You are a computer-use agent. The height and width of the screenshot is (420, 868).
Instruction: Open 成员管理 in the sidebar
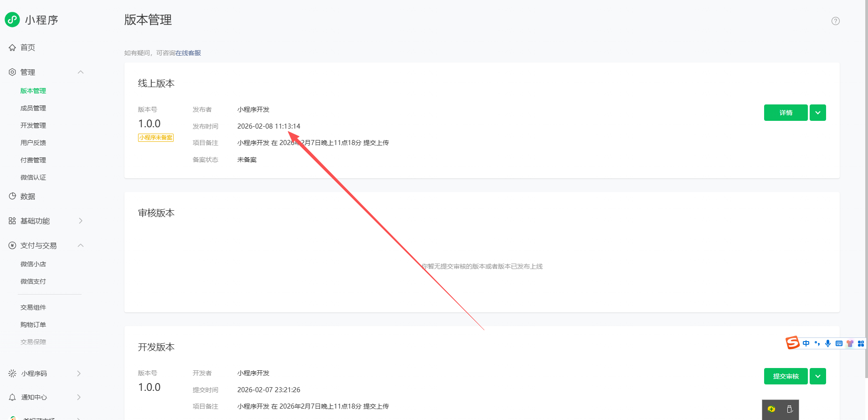33,108
